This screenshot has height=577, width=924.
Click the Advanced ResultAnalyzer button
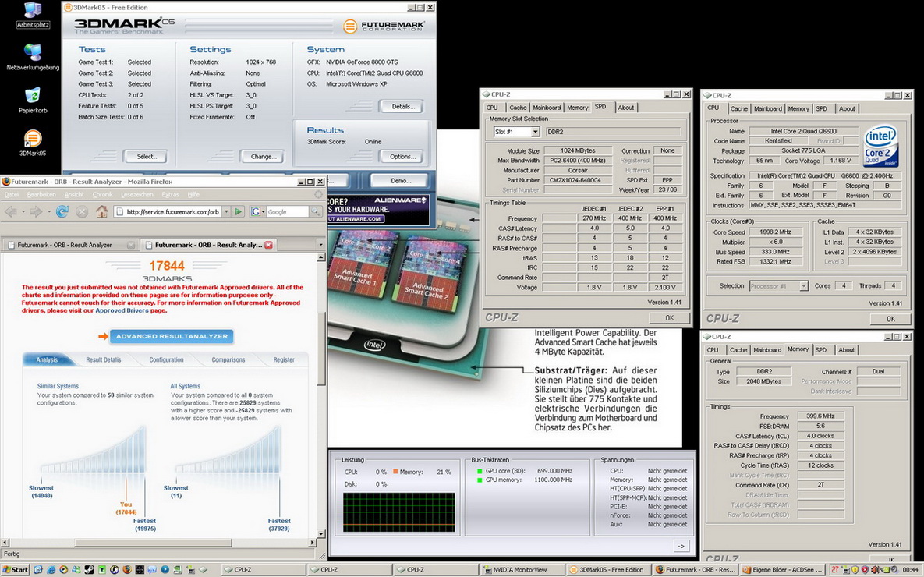(172, 337)
